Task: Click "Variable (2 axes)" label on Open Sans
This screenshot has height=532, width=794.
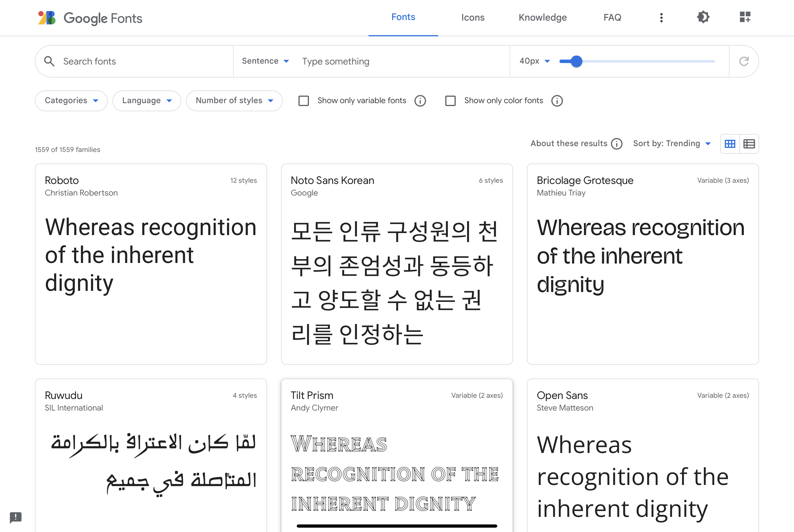Action: tap(723, 396)
